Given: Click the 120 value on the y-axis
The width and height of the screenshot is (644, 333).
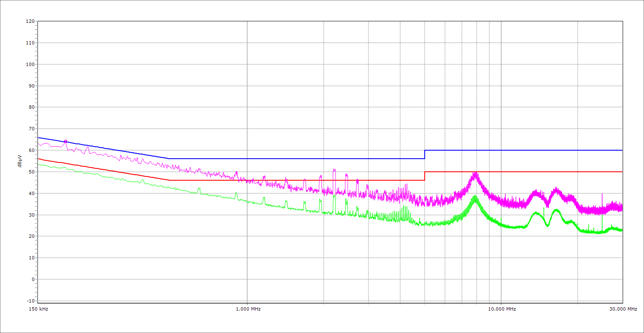Looking at the screenshot, I should point(30,22).
